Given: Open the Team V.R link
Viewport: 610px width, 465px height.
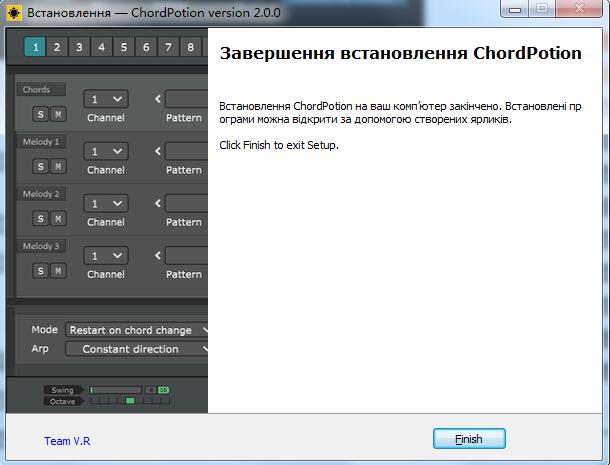Looking at the screenshot, I should click(67, 441).
